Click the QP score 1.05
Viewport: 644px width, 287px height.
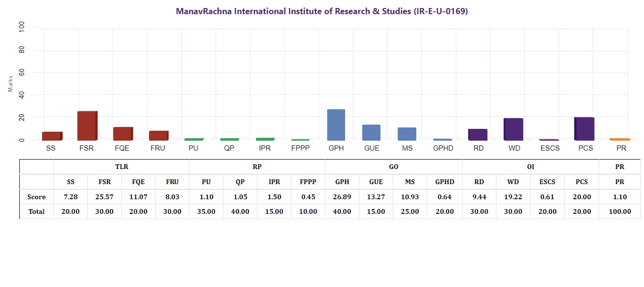click(240, 197)
